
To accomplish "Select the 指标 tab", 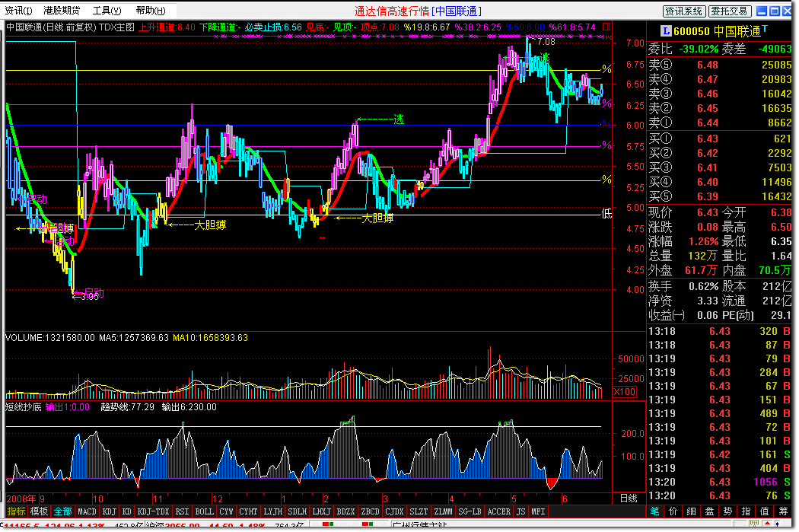I will point(16,511).
